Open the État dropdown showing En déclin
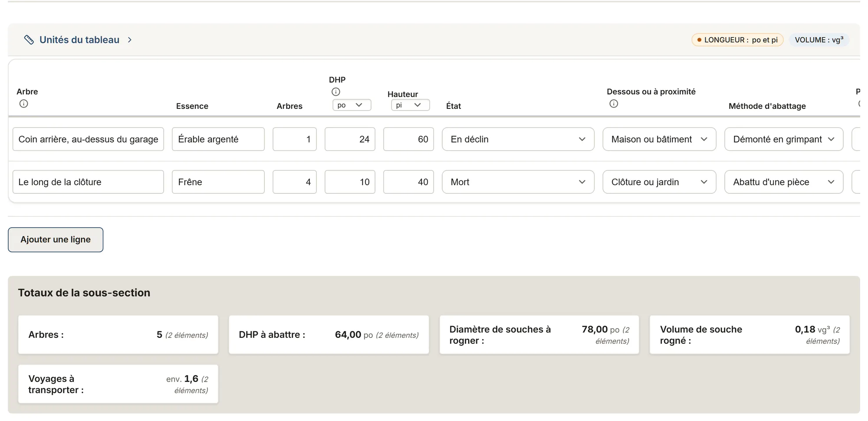Image resolution: width=868 pixels, height=421 pixels. point(518,139)
